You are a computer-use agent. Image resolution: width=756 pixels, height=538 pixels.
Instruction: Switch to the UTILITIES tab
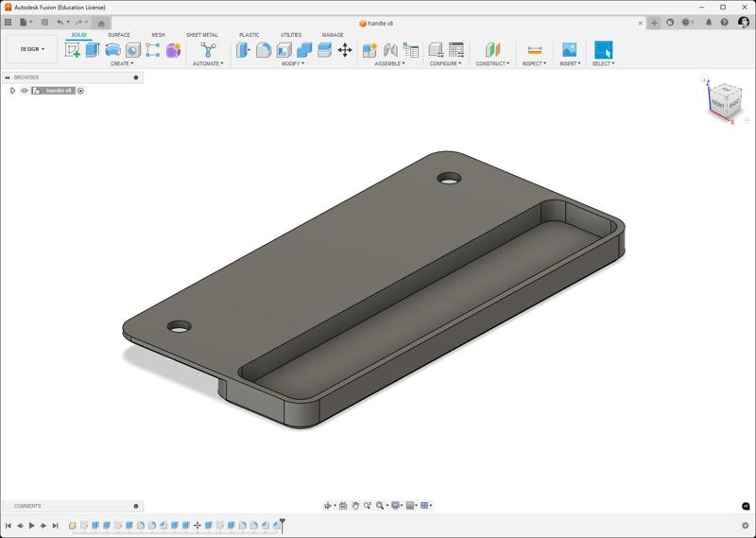coord(291,35)
